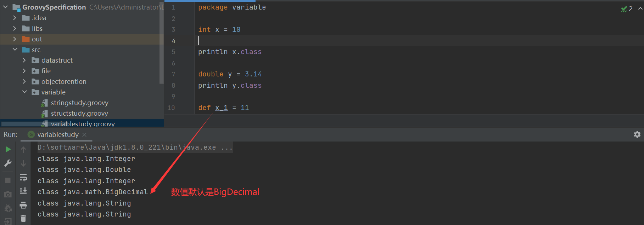The image size is (644, 225).
Task: Open run configuration wrench icon
Action: coord(8,163)
